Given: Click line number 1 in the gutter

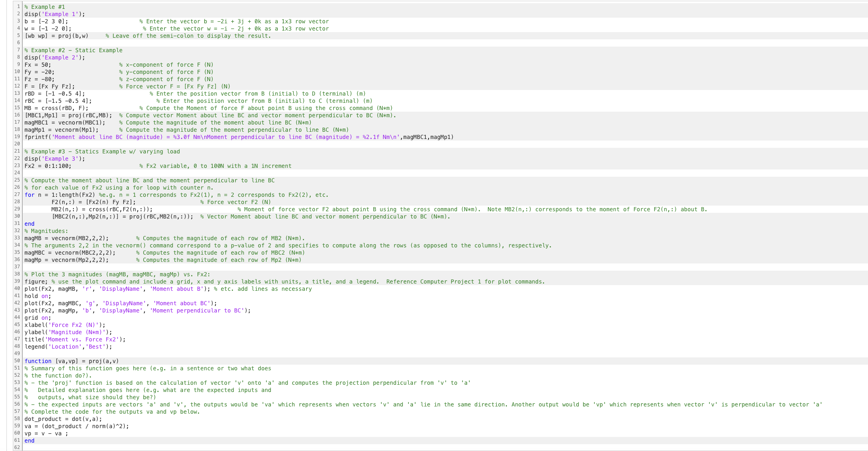Looking at the screenshot, I should (18, 6).
